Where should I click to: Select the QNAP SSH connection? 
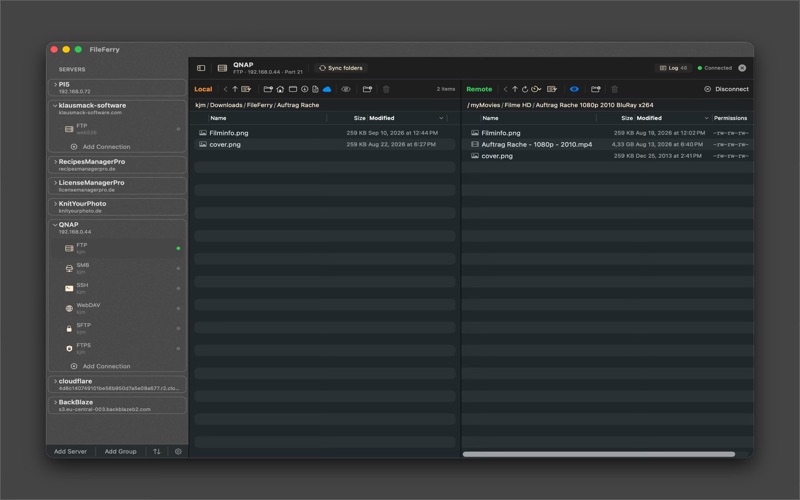tap(117, 288)
